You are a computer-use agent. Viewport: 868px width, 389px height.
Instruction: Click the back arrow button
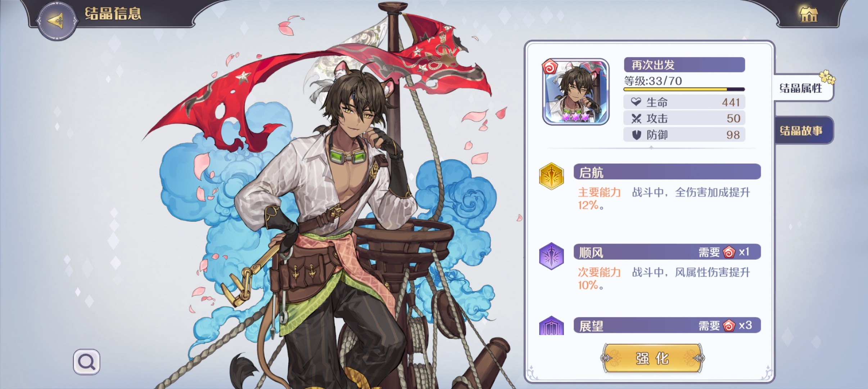pyautogui.click(x=56, y=20)
